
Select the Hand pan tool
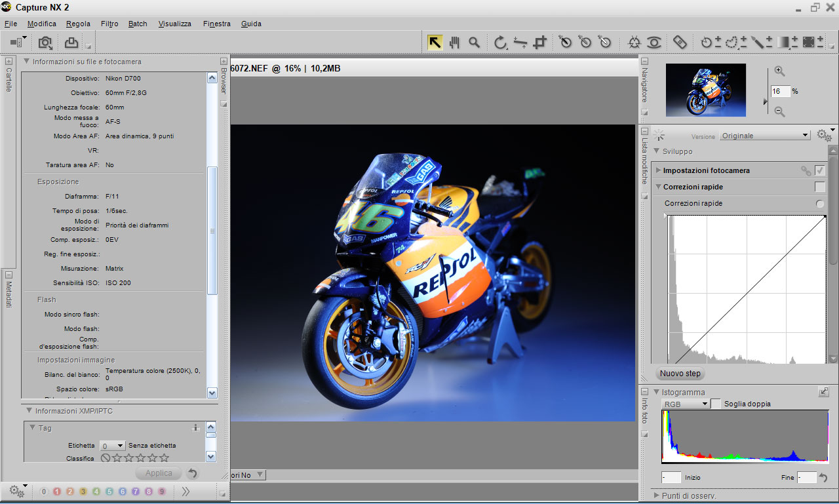(x=454, y=43)
